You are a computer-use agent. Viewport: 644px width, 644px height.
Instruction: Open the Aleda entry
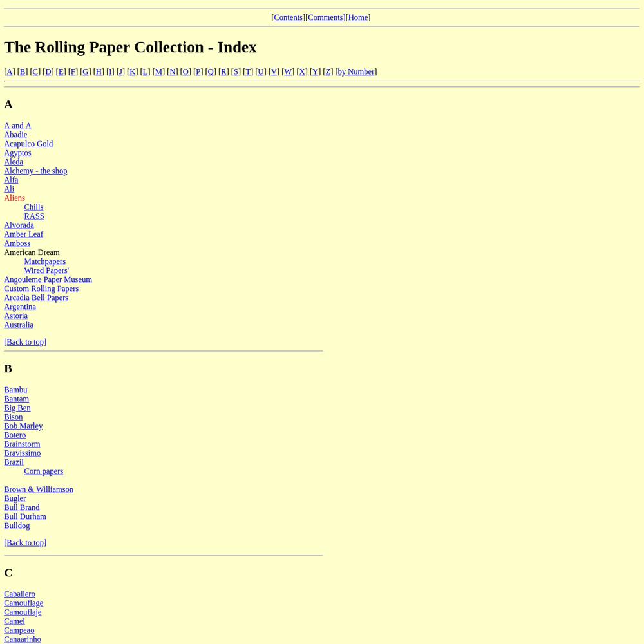coord(14,162)
